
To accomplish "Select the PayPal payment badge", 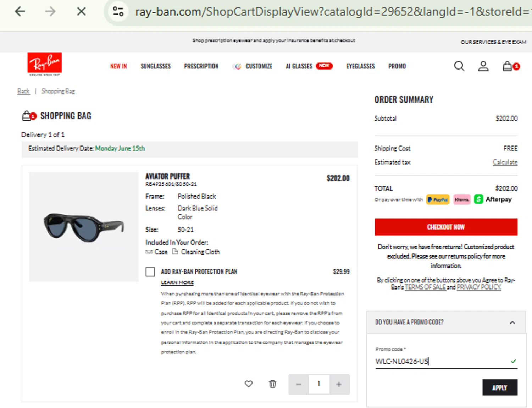I will [x=438, y=199].
